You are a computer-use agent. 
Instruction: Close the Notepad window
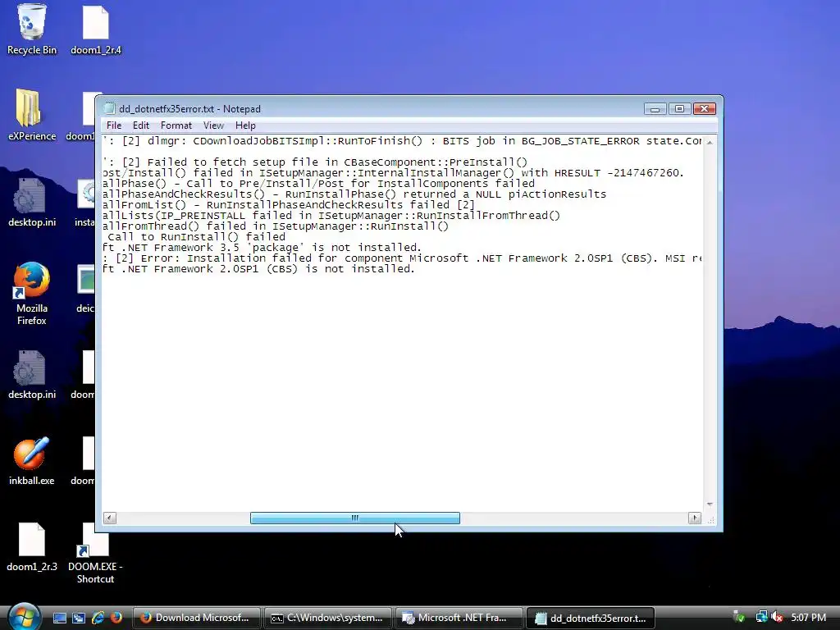(705, 109)
